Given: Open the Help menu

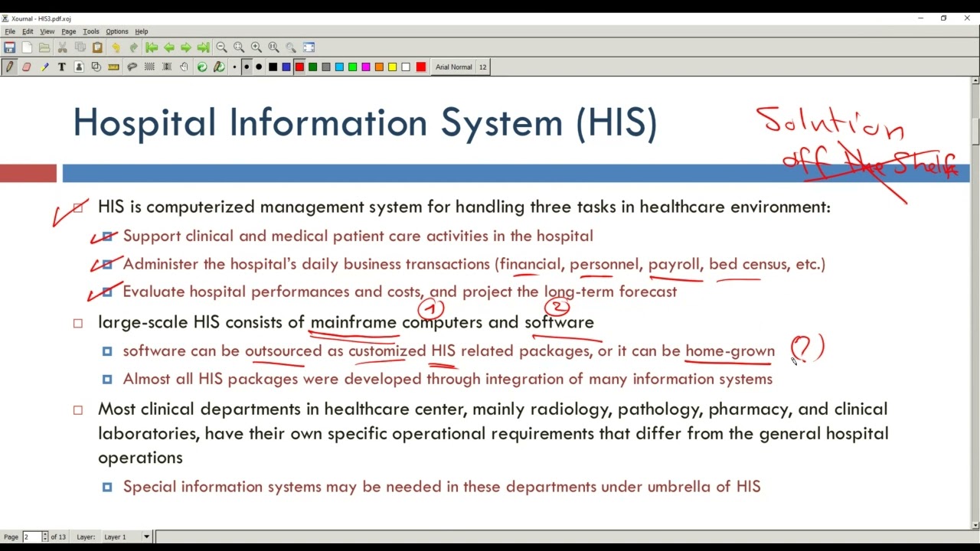Looking at the screenshot, I should coord(142,31).
